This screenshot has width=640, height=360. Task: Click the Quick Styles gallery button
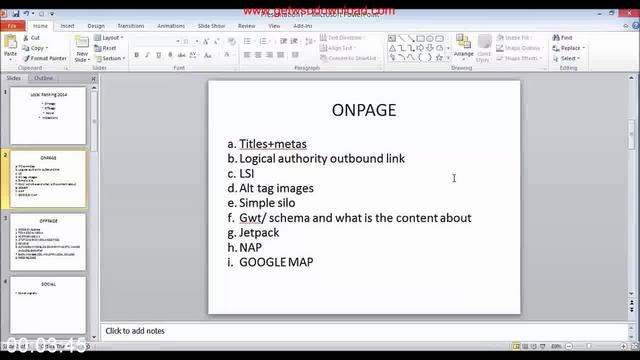[484, 48]
